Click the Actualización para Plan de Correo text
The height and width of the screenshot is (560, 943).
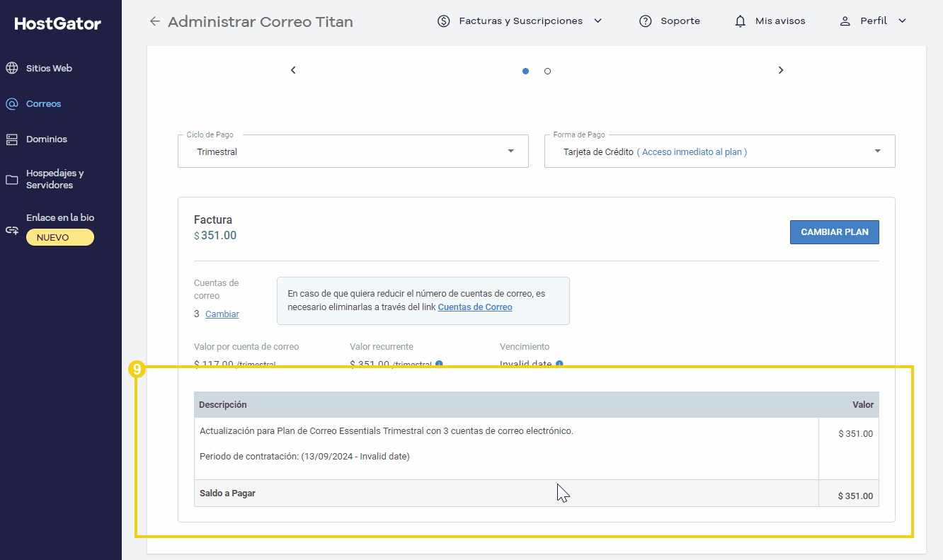coord(387,430)
